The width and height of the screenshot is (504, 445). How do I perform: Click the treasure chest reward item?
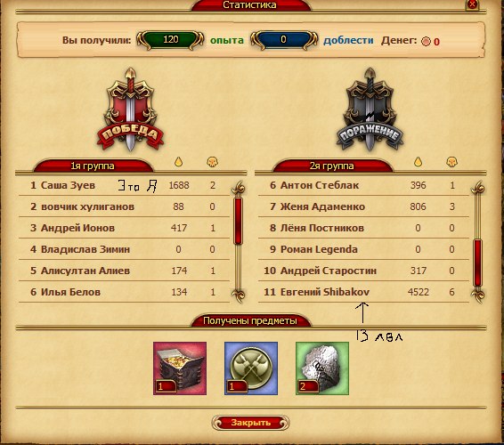point(180,368)
